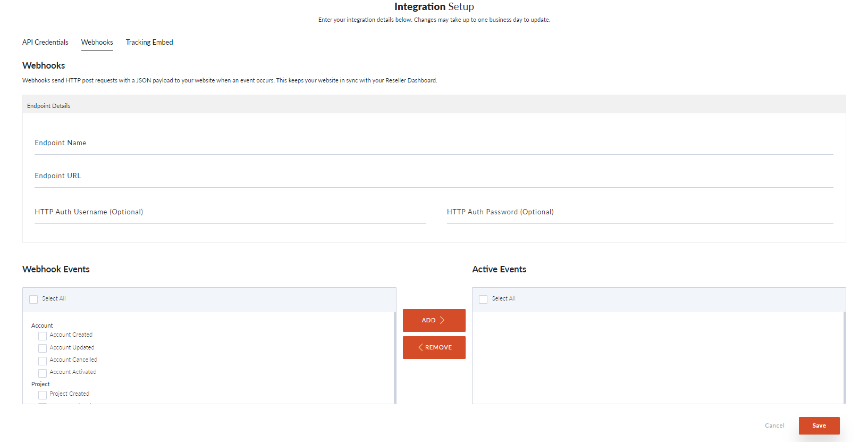This screenshot has width=868, height=442.
Task: Click the Webhooks section heading
Action: click(x=44, y=65)
